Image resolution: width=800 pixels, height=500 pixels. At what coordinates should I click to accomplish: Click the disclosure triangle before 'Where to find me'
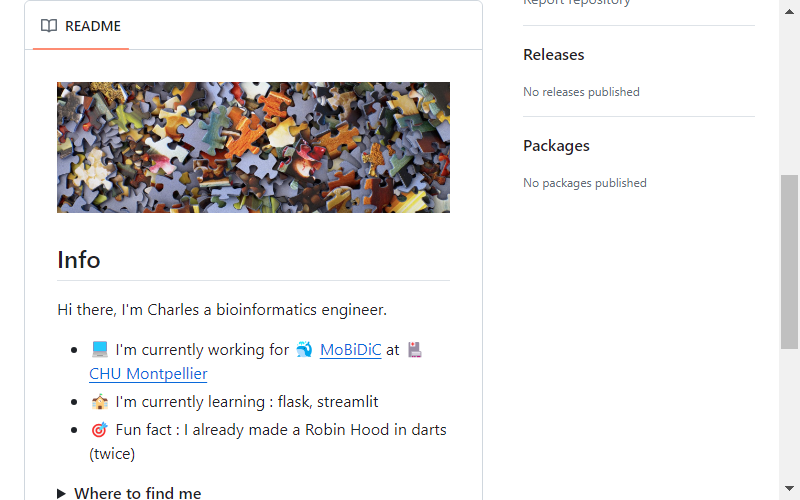click(61, 493)
